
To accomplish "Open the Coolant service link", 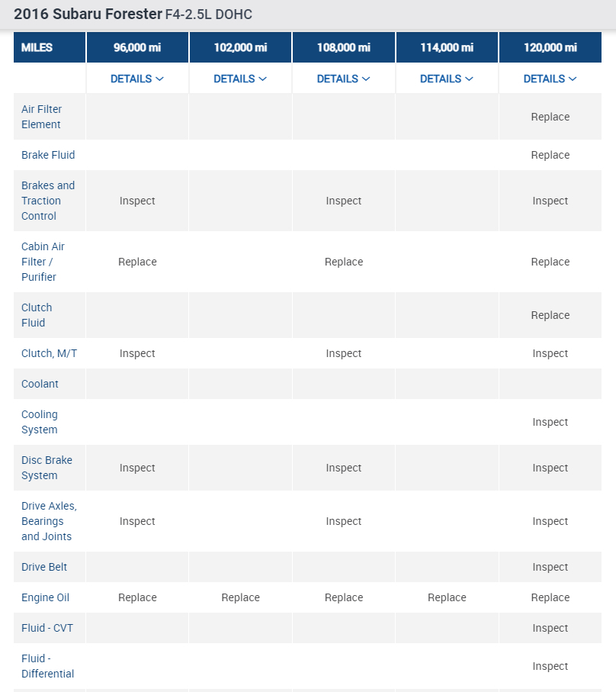I will pyautogui.click(x=40, y=384).
